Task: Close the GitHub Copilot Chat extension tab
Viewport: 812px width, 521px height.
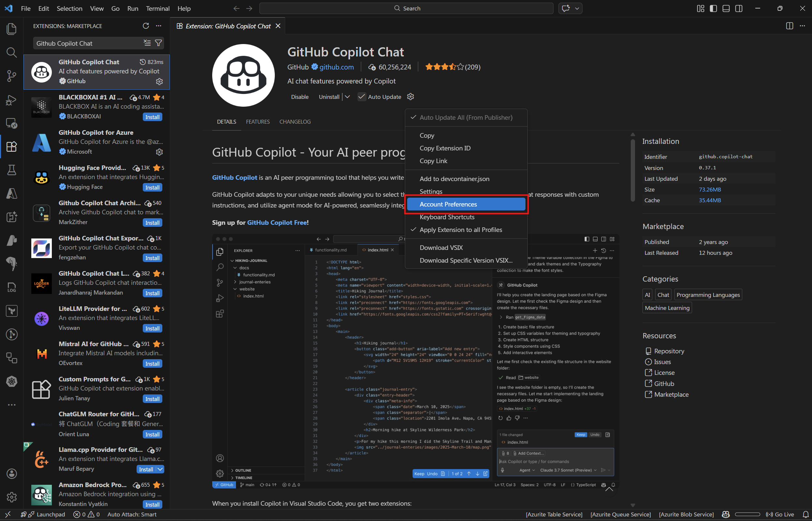Action: click(278, 26)
